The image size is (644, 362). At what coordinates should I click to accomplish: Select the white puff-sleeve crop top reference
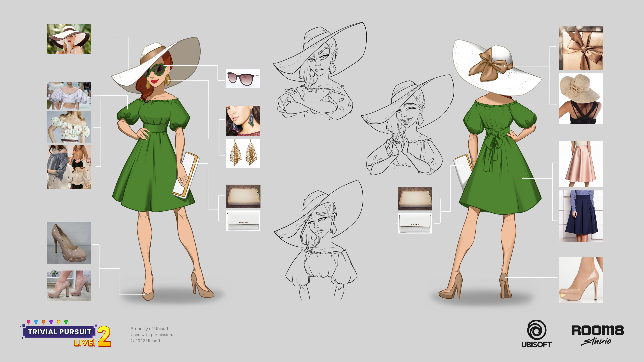coord(69,96)
